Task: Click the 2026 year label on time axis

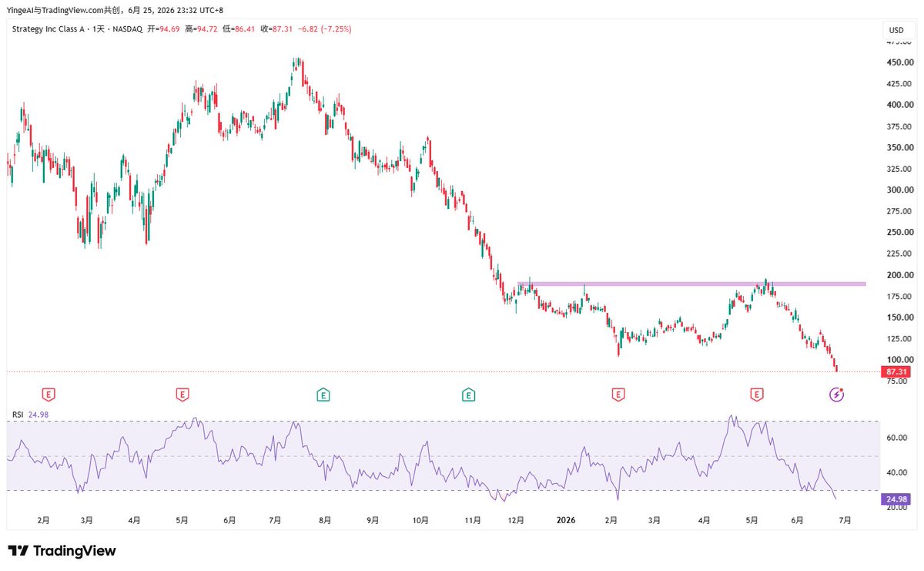Action: coord(566,521)
